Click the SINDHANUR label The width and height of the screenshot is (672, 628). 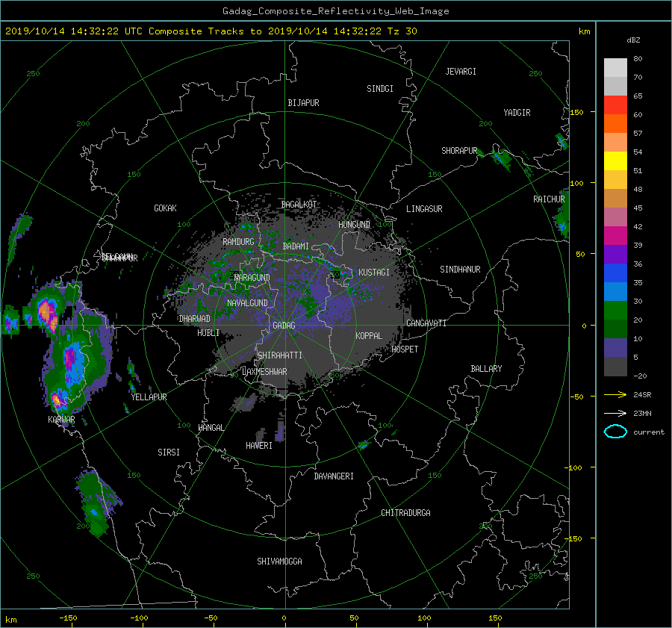pyautogui.click(x=460, y=270)
